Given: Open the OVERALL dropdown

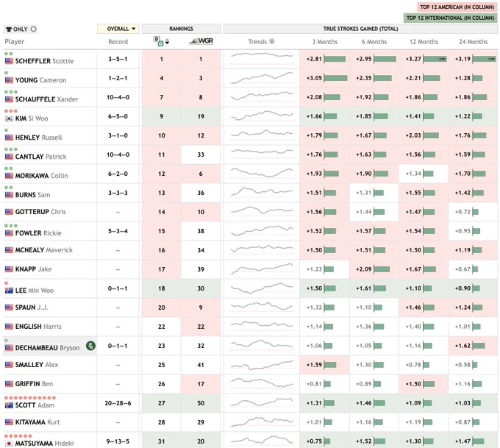Looking at the screenshot, I should 118,29.
